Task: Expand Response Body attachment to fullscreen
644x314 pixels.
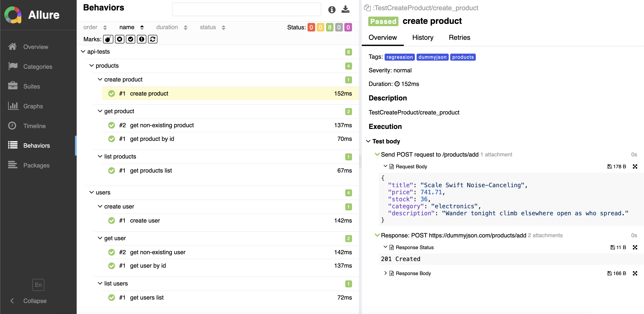Action: click(635, 273)
